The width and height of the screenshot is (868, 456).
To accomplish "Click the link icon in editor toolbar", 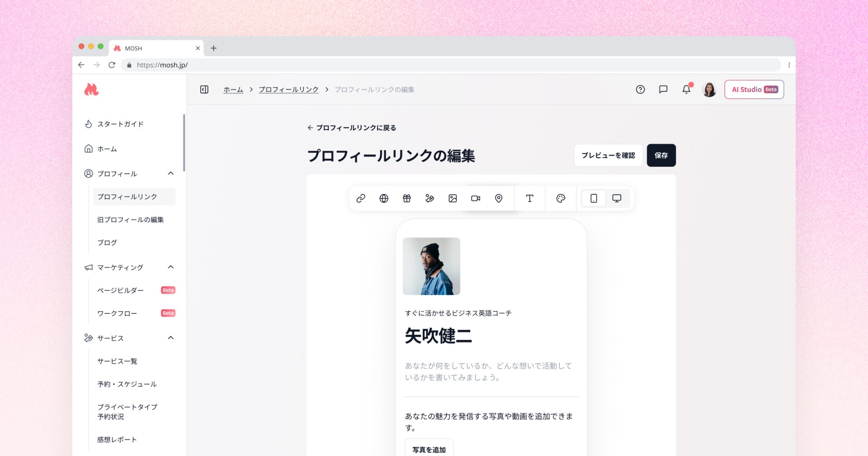I will click(361, 198).
